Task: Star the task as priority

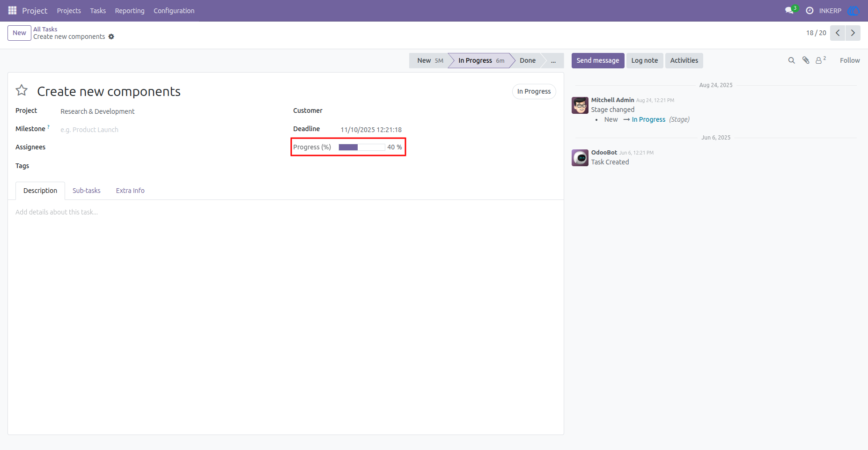Action: [x=22, y=90]
